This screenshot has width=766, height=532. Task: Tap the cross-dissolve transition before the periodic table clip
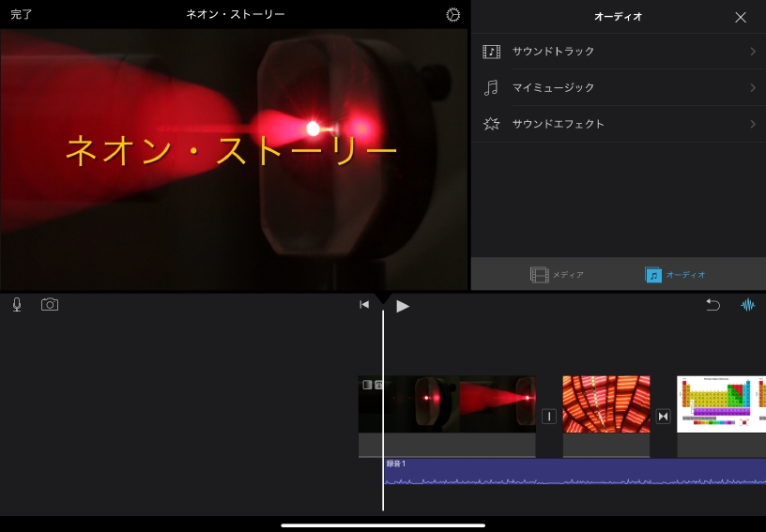pyautogui.click(x=664, y=417)
